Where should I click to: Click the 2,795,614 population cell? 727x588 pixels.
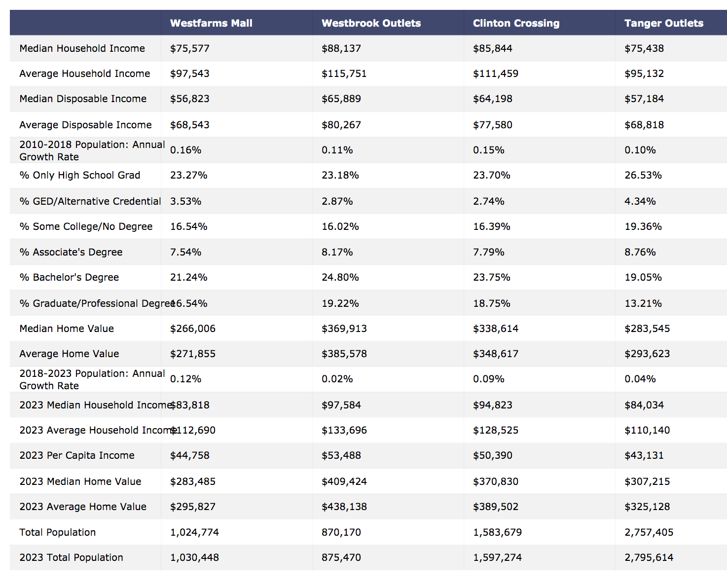click(x=649, y=557)
